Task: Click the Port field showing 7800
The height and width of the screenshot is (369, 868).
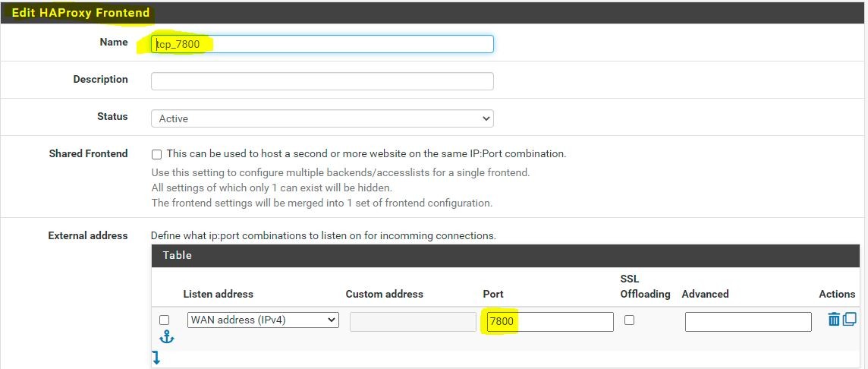Action: coord(549,322)
